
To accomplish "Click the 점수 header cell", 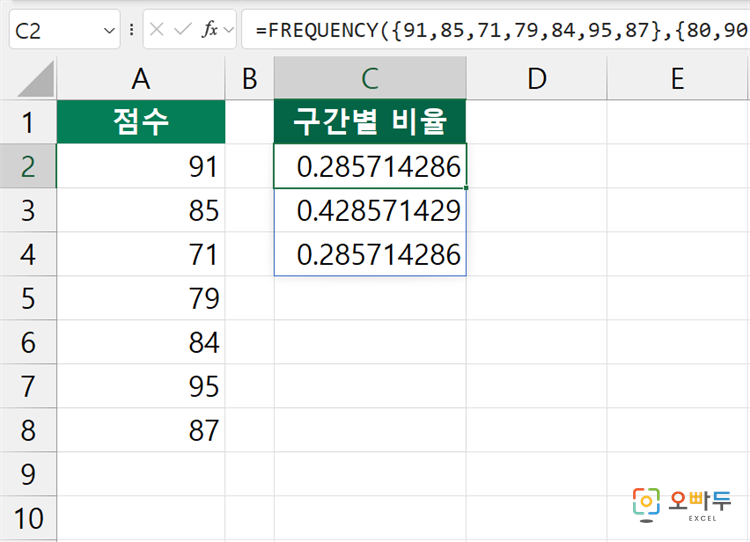I will click(141, 122).
